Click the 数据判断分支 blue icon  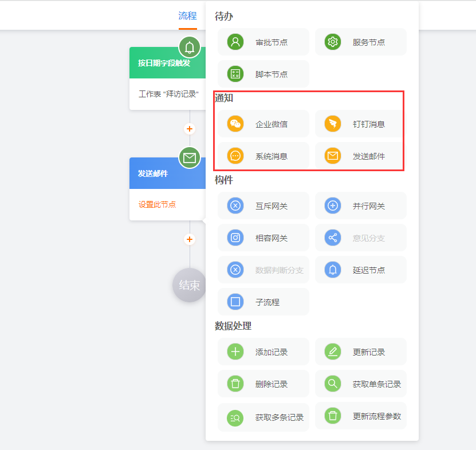235,270
